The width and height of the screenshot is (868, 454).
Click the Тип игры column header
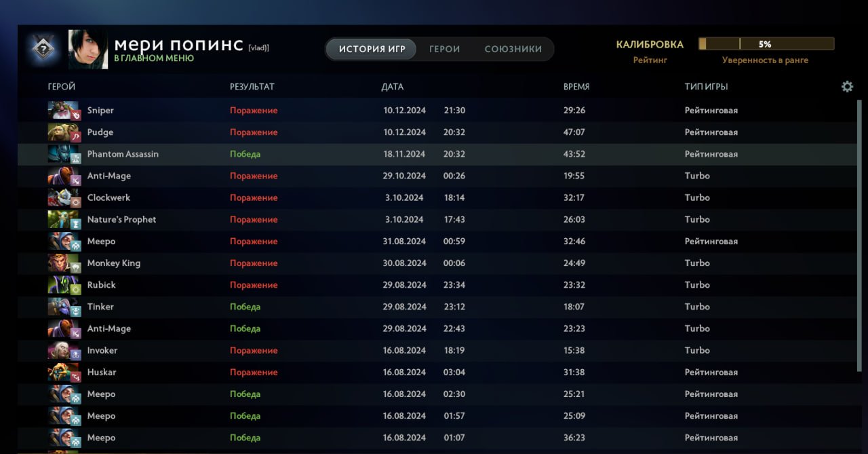click(x=706, y=87)
